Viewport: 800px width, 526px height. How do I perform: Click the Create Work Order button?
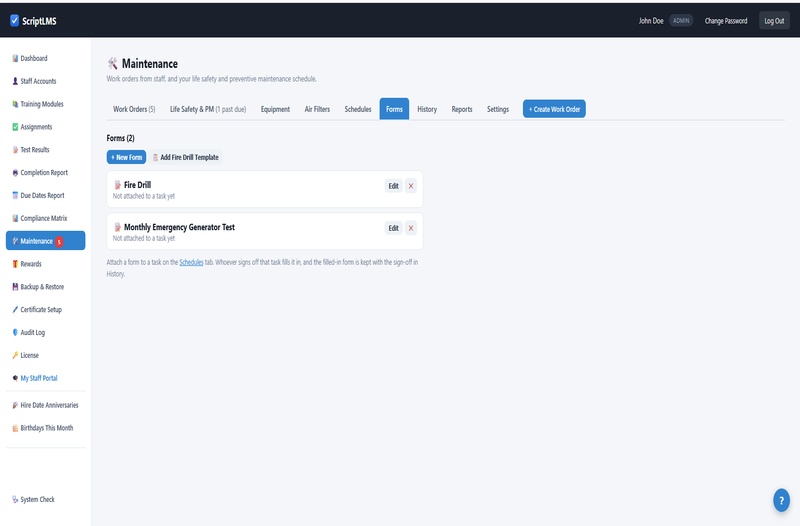tap(554, 109)
